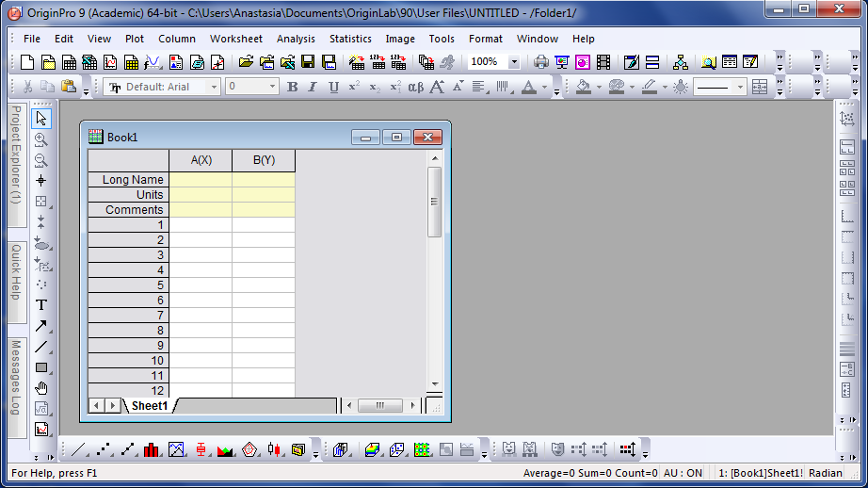Viewport: 868px width, 488px height.
Task: Select the Arrow drawing tool
Action: [x=41, y=326]
